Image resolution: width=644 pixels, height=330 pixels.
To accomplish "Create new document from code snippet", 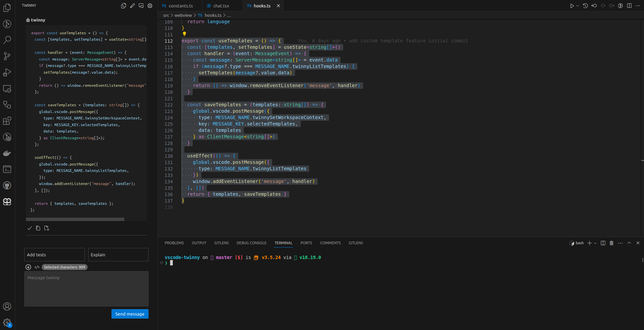I will (x=46, y=228).
